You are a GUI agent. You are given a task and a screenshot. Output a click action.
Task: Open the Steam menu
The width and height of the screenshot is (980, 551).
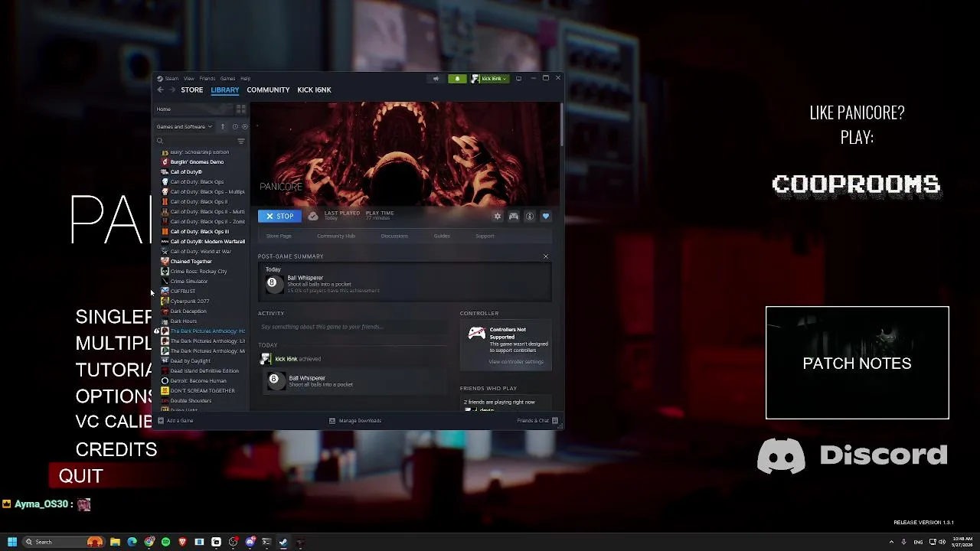[171, 78]
